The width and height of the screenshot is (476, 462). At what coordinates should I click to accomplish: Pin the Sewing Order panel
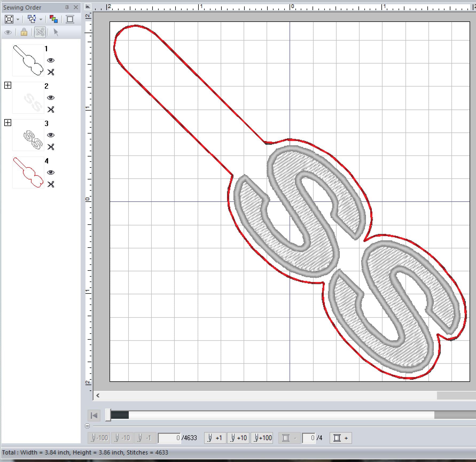(x=67, y=7)
